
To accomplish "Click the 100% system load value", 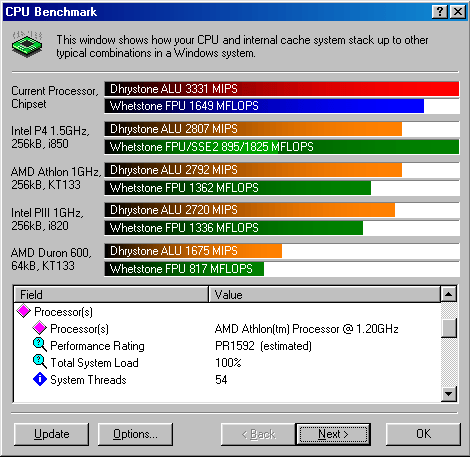I will tap(228, 363).
